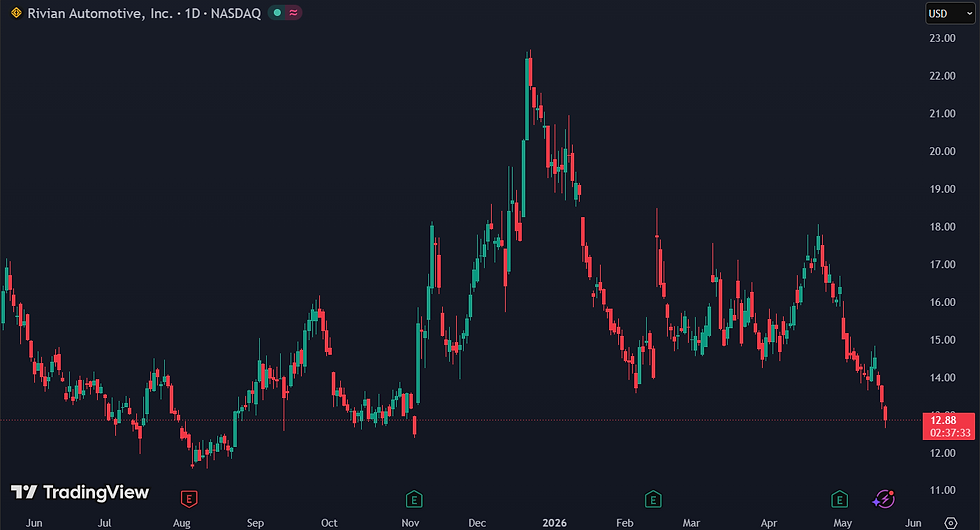The image size is (980, 530).
Task: Click the 18.00 price axis label
Action: coord(942,227)
